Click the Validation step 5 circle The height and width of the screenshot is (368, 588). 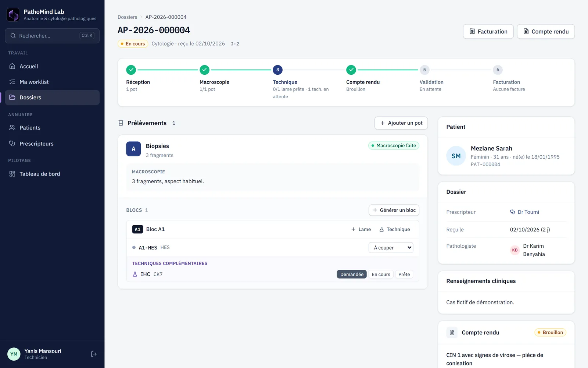pyautogui.click(x=424, y=70)
